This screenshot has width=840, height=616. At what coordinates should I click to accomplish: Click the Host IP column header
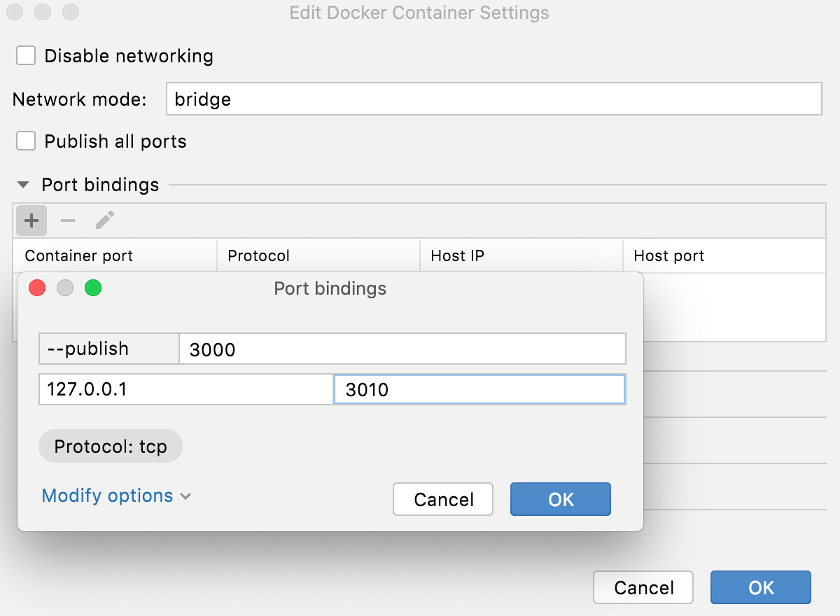(457, 255)
